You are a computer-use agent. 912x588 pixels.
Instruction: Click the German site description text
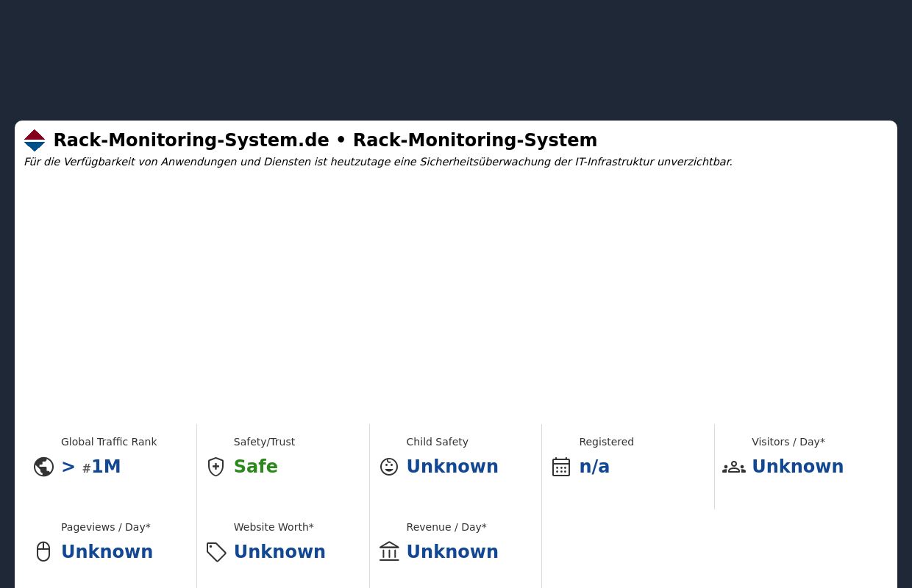click(x=377, y=162)
